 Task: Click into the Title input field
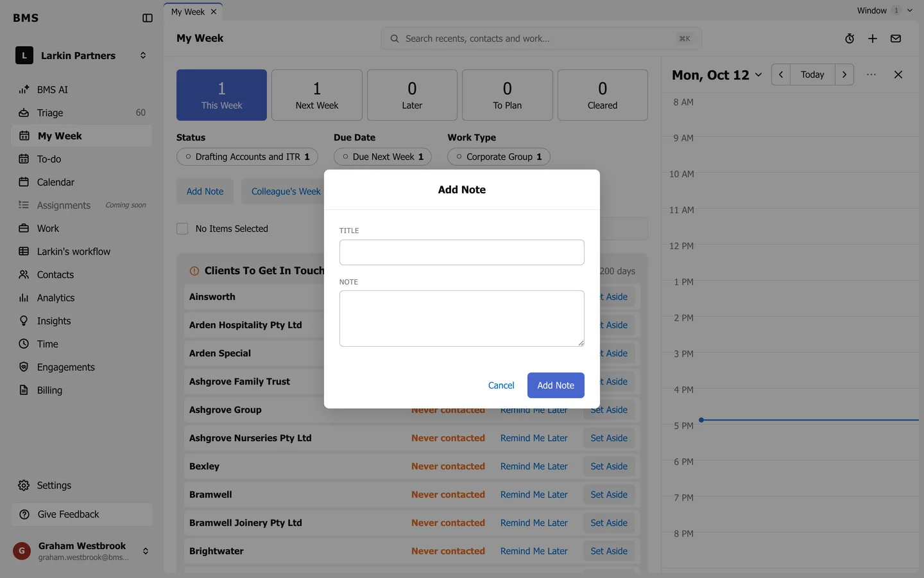pos(462,252)
